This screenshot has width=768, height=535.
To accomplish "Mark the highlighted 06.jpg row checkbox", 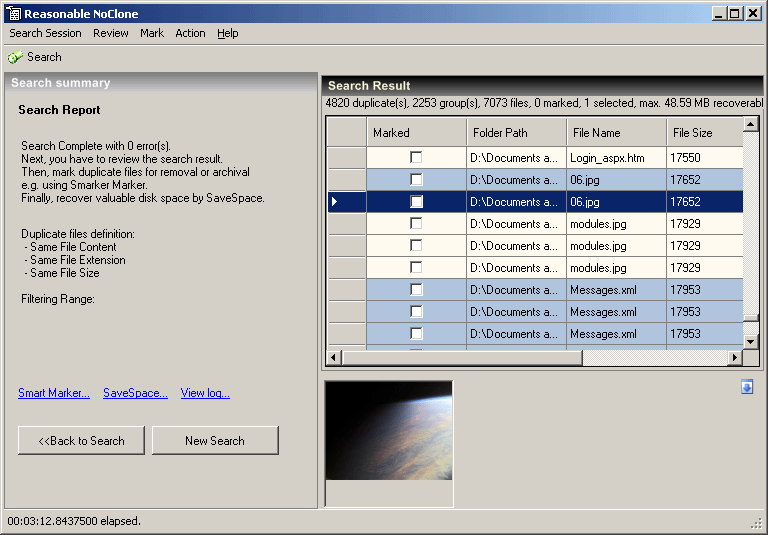I will [x=416, y=202].
